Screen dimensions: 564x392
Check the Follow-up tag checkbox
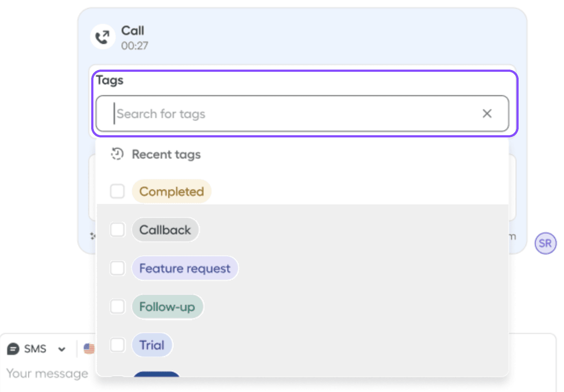(117, 307)
